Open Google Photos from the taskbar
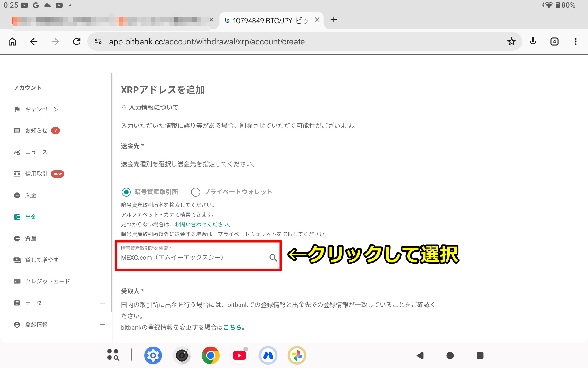This screenshot has height=368, width=588. [x=297, y=355]
